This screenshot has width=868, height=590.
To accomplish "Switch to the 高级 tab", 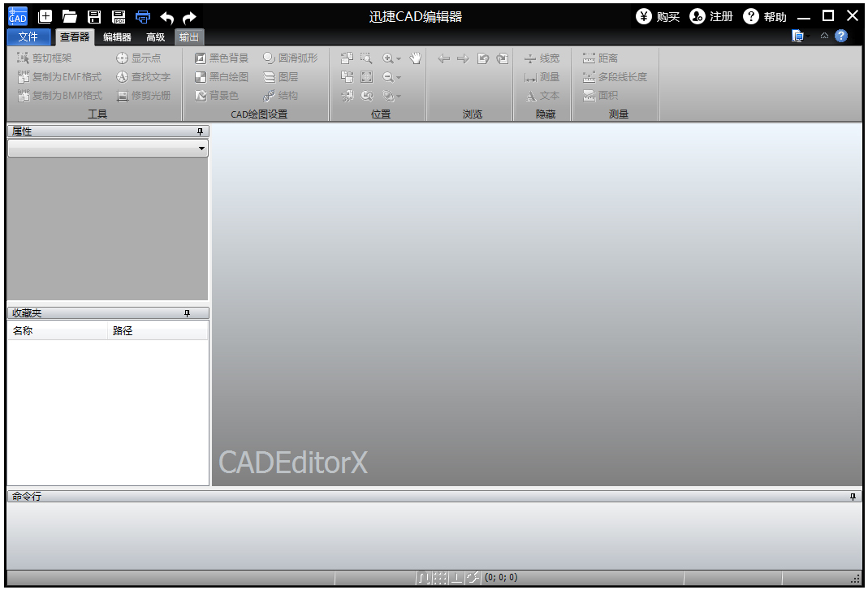I will click(x=156, y=37).
